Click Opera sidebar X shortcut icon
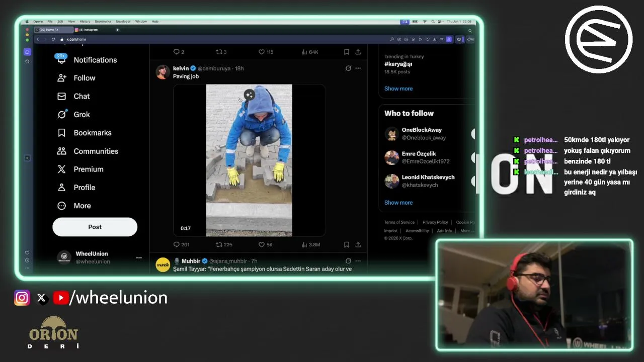The height and width of the screenshot is (362, 644). (x=27, y=158)
